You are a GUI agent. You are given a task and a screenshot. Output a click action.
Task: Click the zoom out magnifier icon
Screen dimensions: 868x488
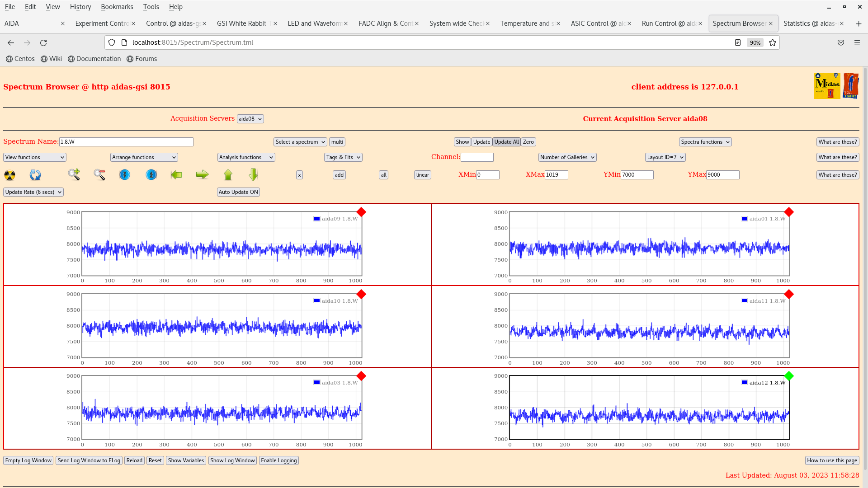(99, 174)
